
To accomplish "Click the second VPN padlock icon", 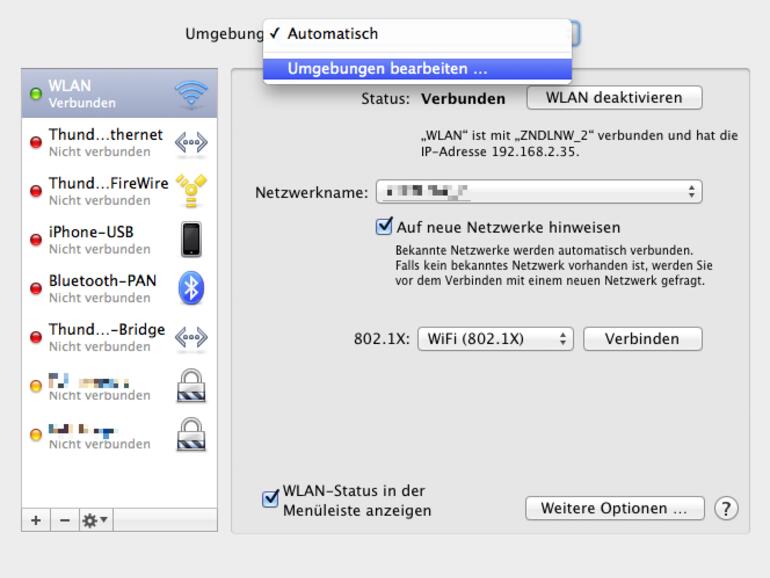I will pos(191,435).
